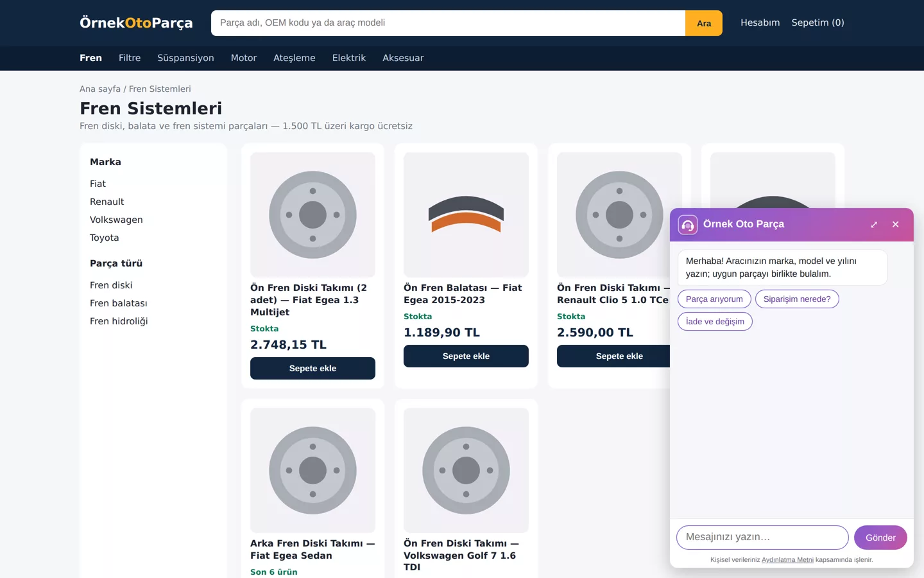Go to the Elektrik category

click(x=349, y=58)
